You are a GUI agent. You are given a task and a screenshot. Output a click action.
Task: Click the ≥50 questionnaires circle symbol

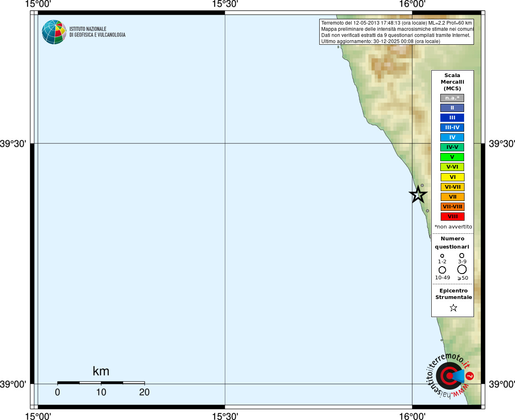pyautogui.click(x=462, y=269)
